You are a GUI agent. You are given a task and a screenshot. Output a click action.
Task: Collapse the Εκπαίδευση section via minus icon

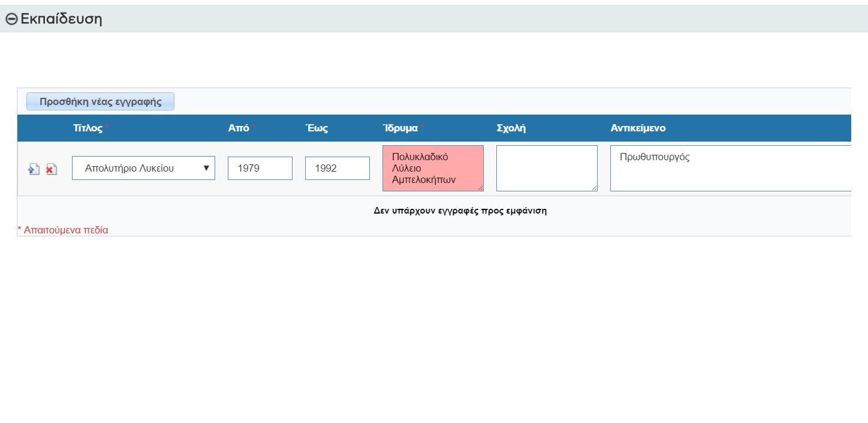pyautogui.click(x=11, y=19)
